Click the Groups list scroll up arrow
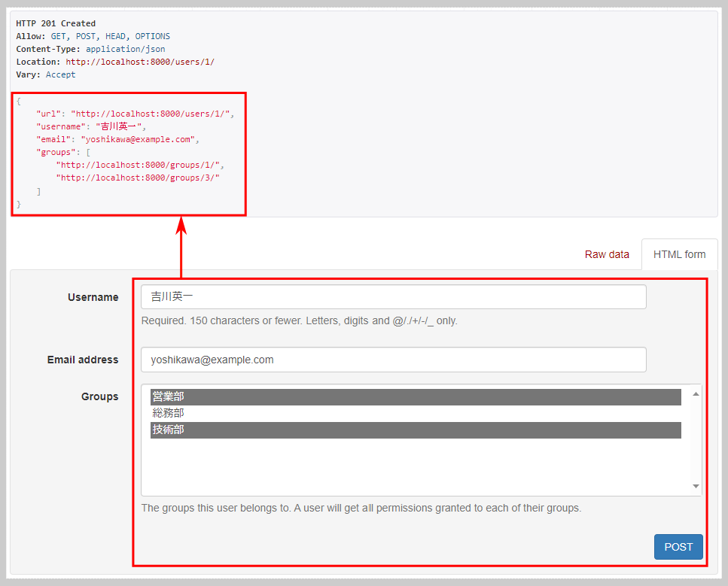 pos(696,394)
